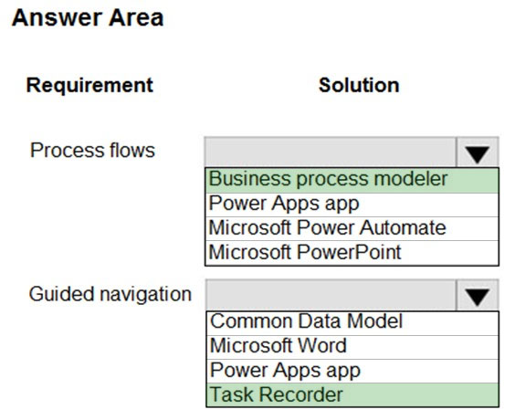Choose Power Apps app under Process flows

(x=352, y=205)
